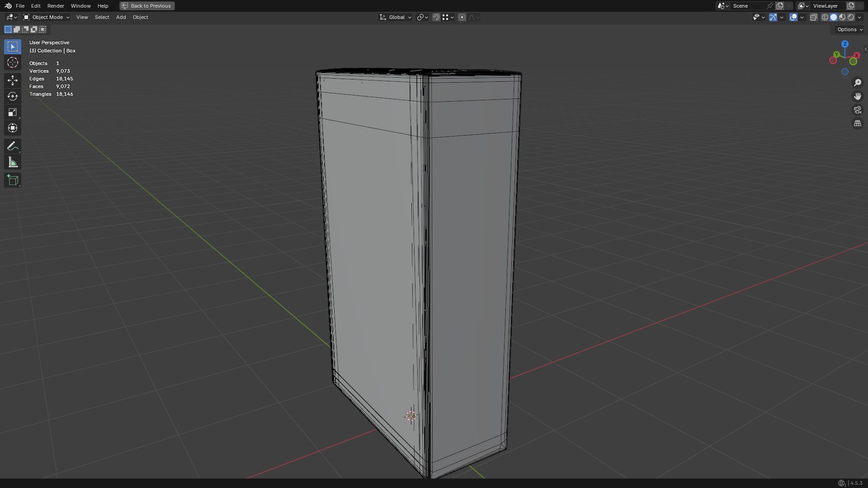The width and height of the screenshot is (868, 488).
Task: Click the Z axis on navigation gizmo
Action: (x=844, y=44)
